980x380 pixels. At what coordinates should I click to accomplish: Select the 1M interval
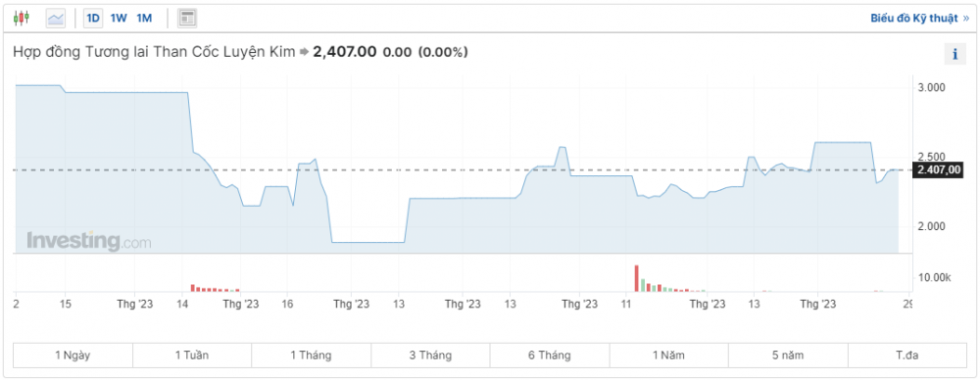click(x=144, y=19)
